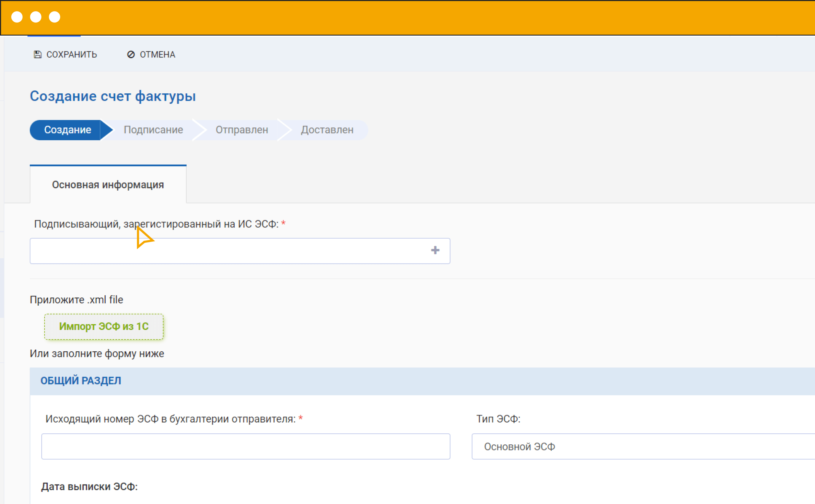The image size is (815, 504).
Task: Click first white window control dot
Action: [x=17, y=17]
